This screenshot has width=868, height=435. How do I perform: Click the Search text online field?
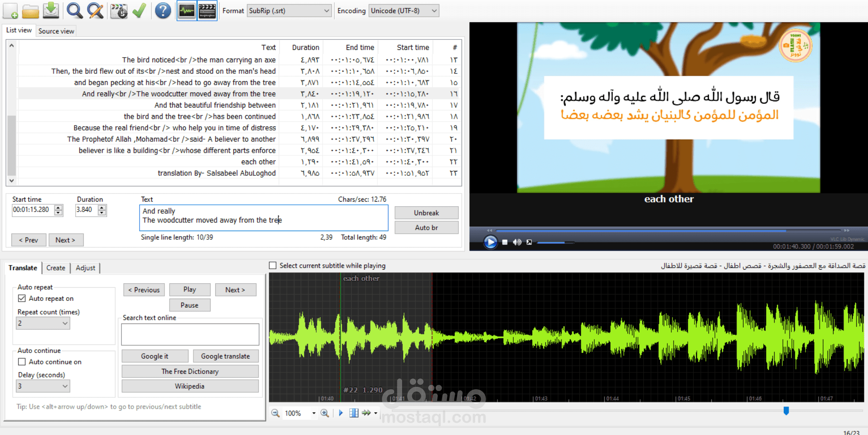(x=190, y=334)
